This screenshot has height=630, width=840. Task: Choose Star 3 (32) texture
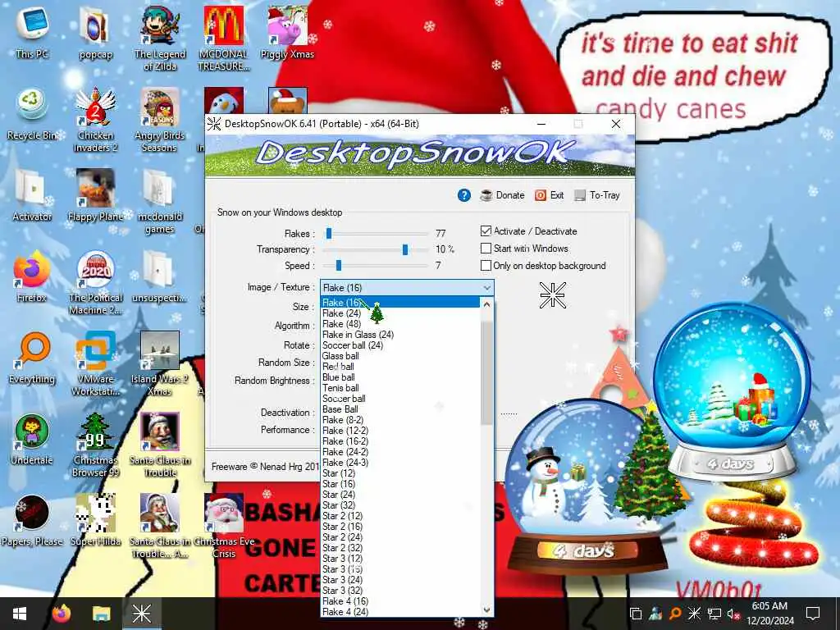click(x=400, y=591)
